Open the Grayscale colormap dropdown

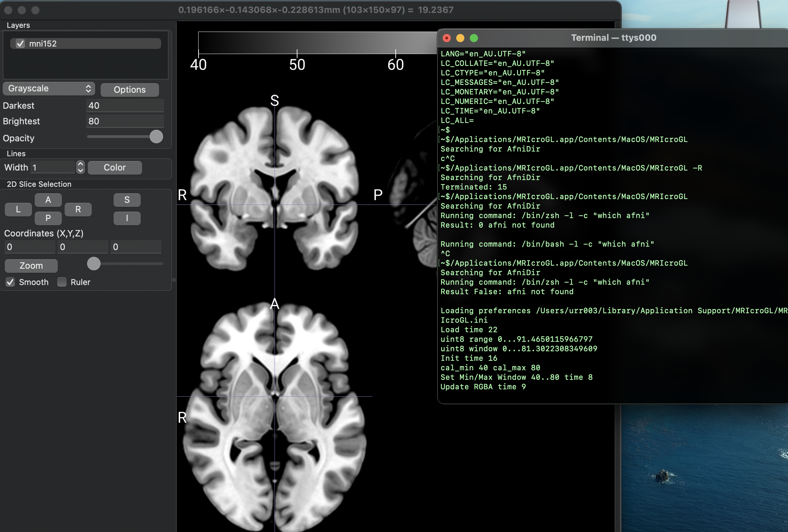tap(49, 89)
